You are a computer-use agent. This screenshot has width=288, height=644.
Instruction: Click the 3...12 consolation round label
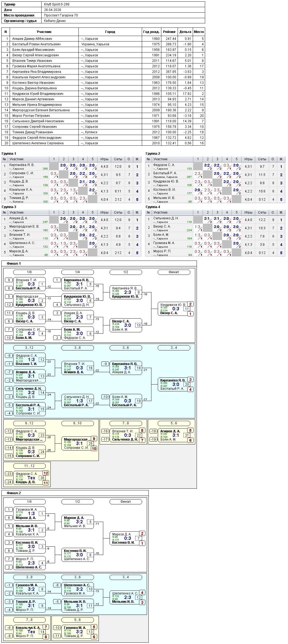[x=29, y=348]
